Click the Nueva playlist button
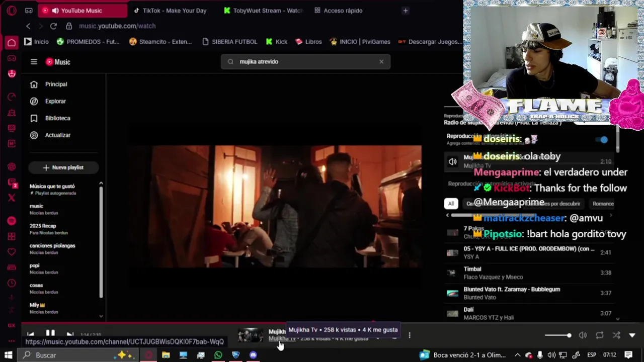 63,167
